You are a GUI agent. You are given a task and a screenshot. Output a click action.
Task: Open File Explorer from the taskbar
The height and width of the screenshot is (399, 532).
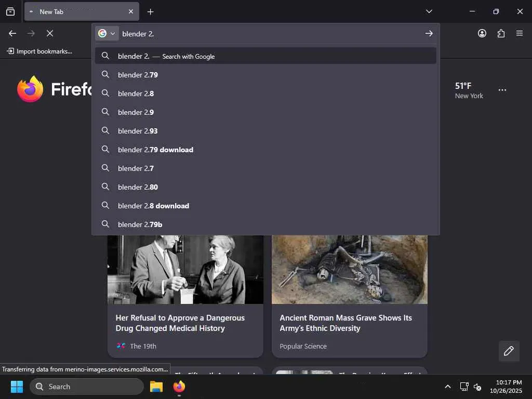pos(156,387)
